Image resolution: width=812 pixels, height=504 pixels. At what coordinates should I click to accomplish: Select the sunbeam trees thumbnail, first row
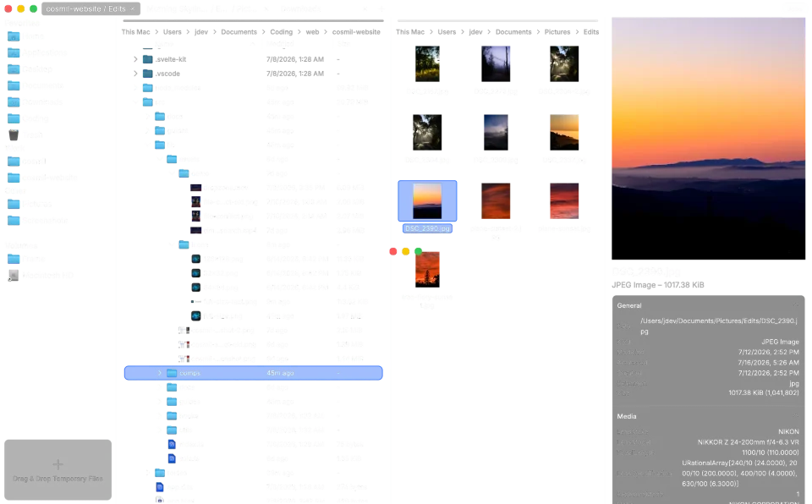pos(564,63)
